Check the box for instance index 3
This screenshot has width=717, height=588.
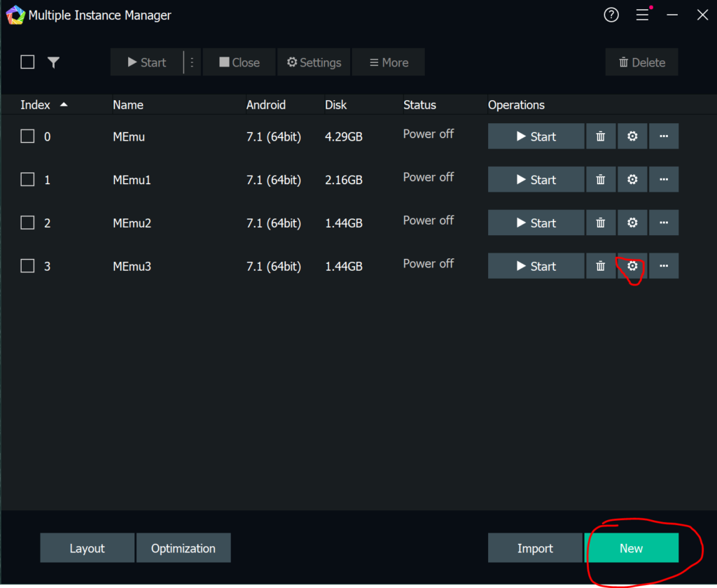click(27, 266)
